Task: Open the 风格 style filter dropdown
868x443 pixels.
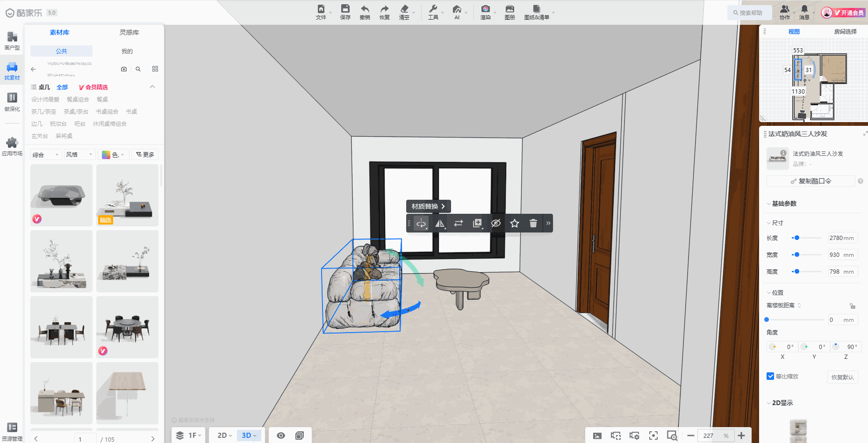Action: (79, 155)
